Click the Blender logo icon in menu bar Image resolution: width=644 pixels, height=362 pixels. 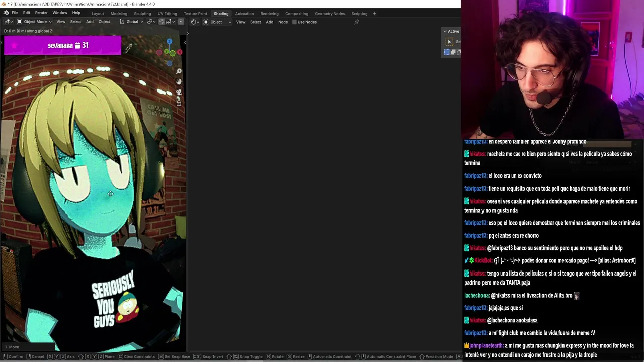click(x=6, y=13)
